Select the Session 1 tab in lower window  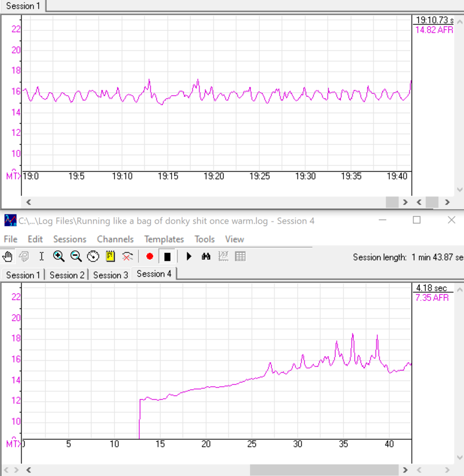[x=23, y=275]
